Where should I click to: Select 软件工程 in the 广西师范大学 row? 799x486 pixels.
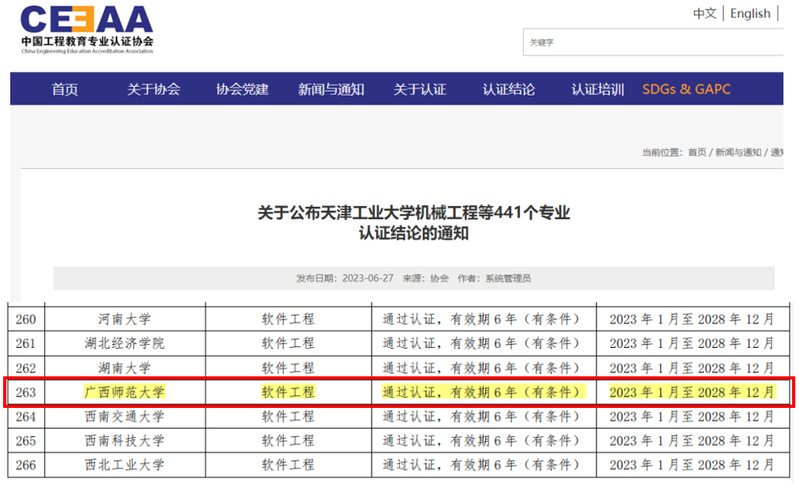288,392
